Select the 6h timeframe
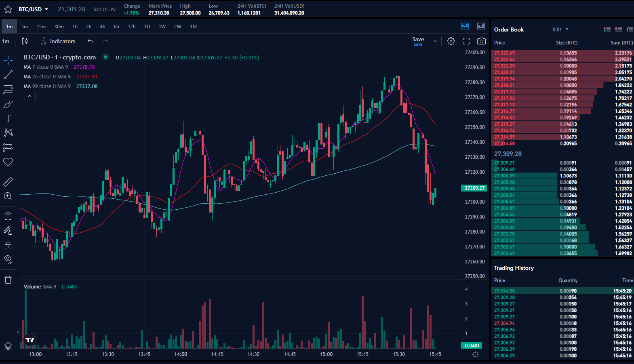Image resolution: width=634 pixels, height=364 pixels. (x=116, y=27)
